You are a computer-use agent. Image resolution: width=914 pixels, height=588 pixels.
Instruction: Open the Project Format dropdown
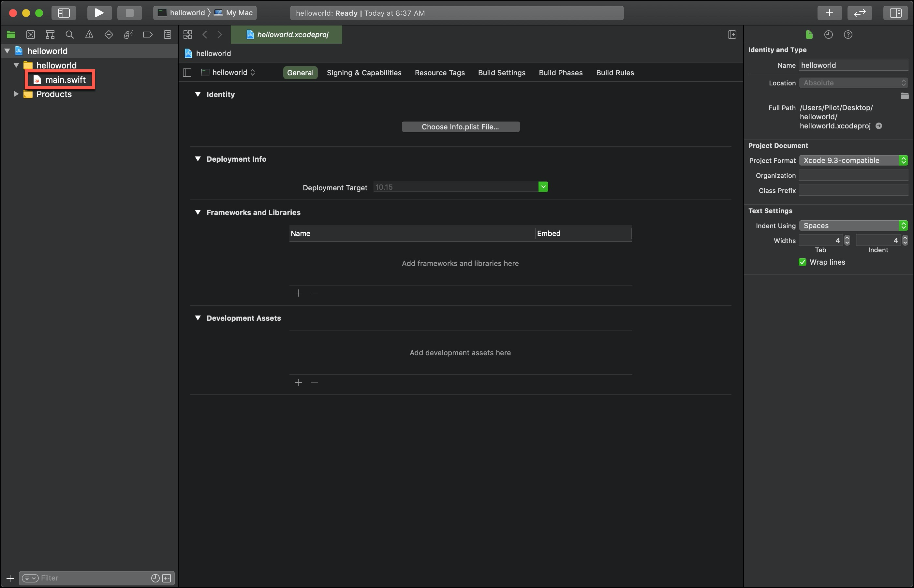click(853, 160)
